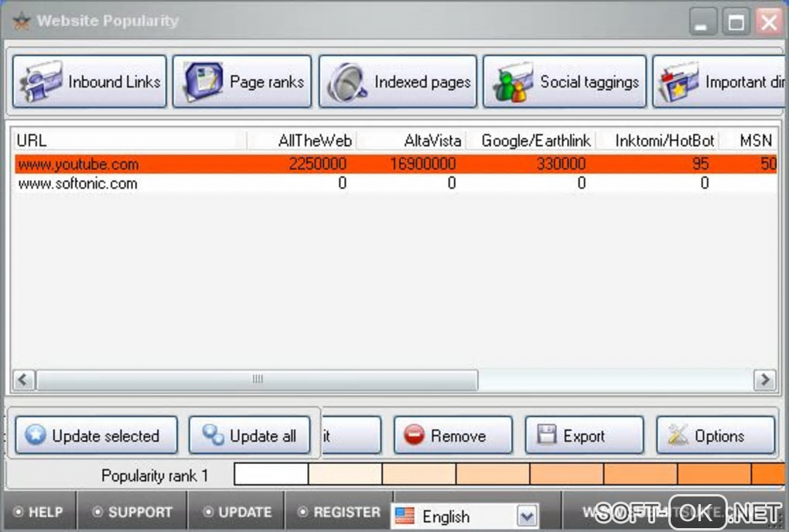Click the Update selected button
This screenshot has width=789, height=532.
(x=97, y=435)
